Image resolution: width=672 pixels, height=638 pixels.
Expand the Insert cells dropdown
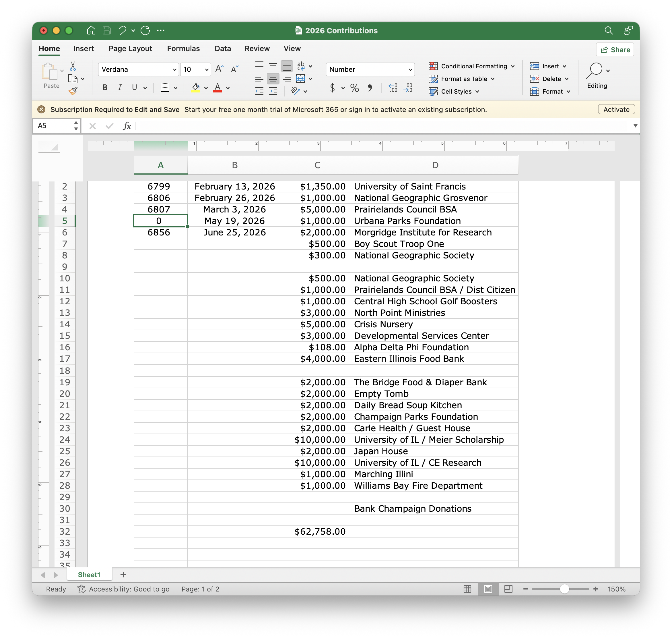[x=564, y=66]
